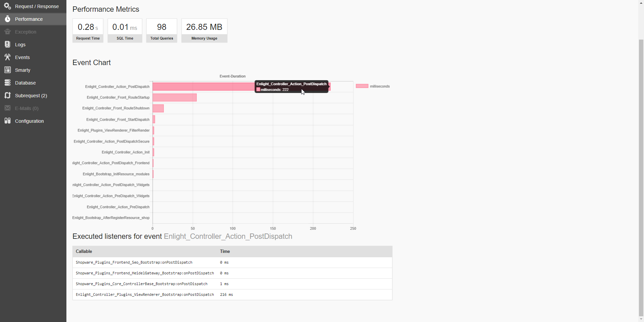Click the Configuration icon in sidebar
This screenshot has width=644, height=322.
(x=7, y=121)
